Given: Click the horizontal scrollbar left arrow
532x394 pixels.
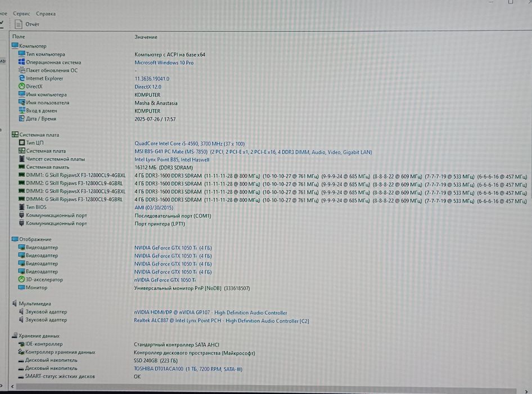Looking at the screenshot, I should 12,387.
